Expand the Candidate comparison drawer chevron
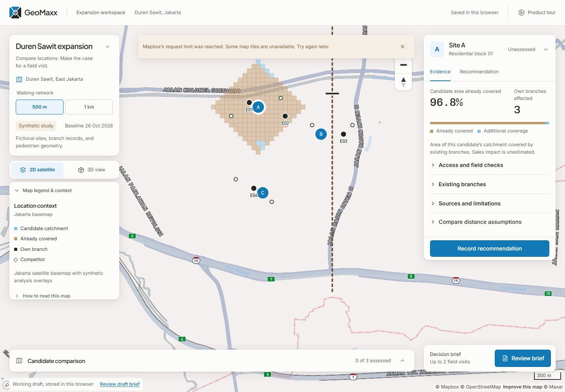The image size is (565, 392). coord(403,361)
